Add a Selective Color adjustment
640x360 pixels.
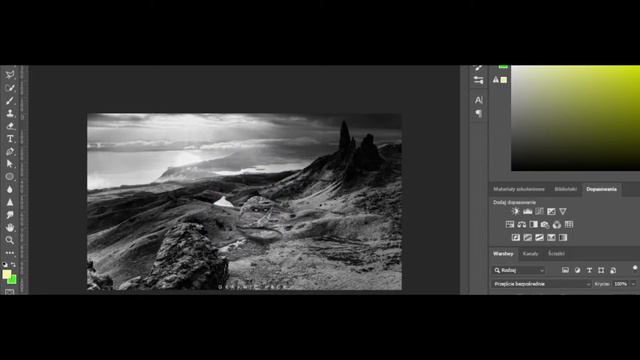[x=551, y=238]
